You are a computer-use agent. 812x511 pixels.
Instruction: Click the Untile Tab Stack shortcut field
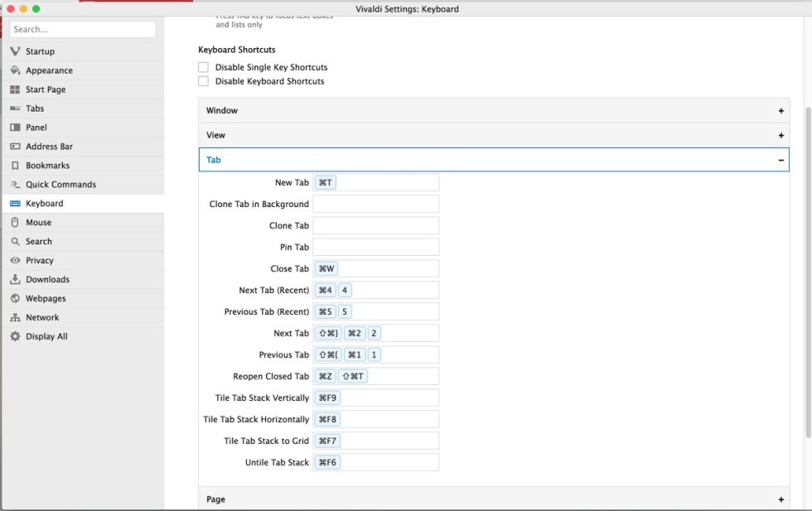tap(376, 462)
